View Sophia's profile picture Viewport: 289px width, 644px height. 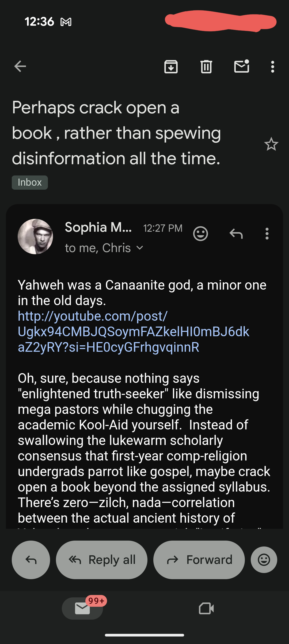(35, 237)
